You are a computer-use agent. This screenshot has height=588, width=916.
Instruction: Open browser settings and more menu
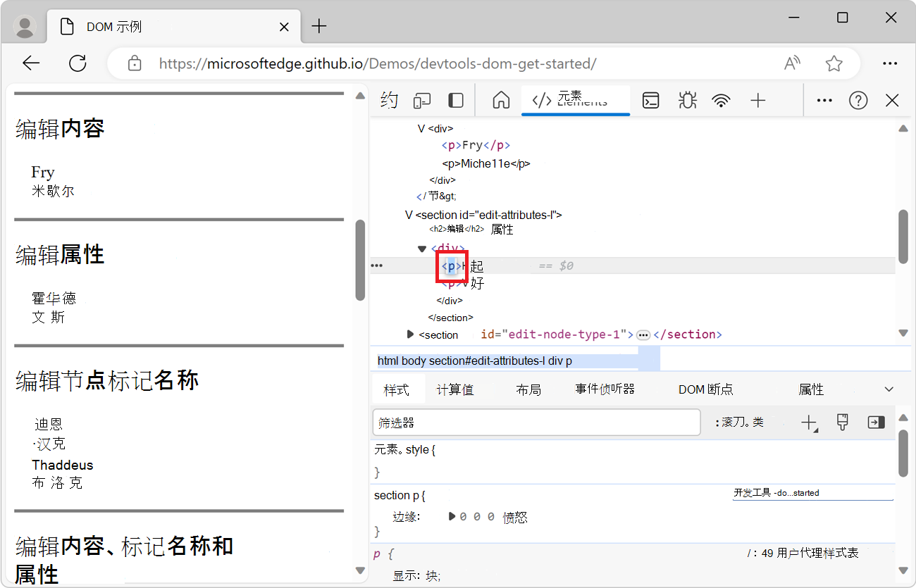point(890,63)
